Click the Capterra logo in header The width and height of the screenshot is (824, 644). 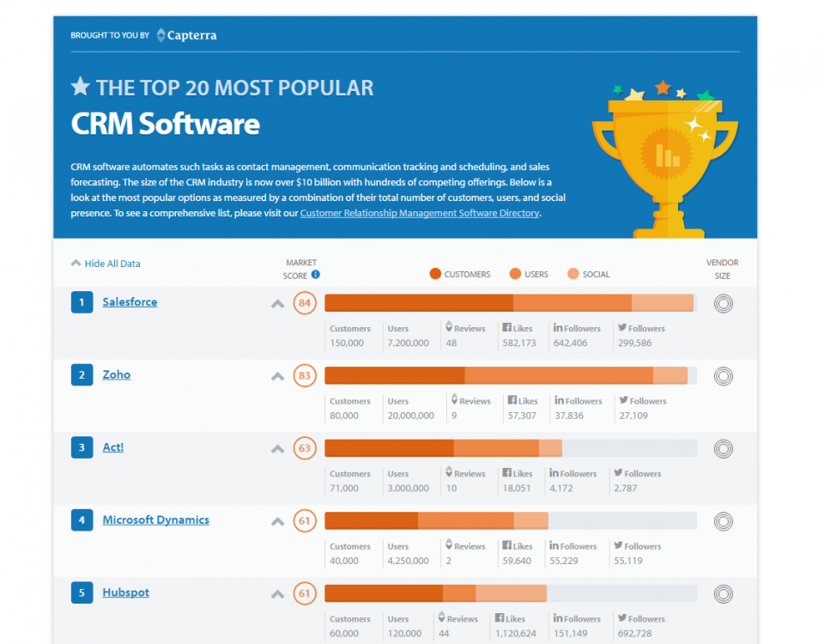tap(186, 35)
